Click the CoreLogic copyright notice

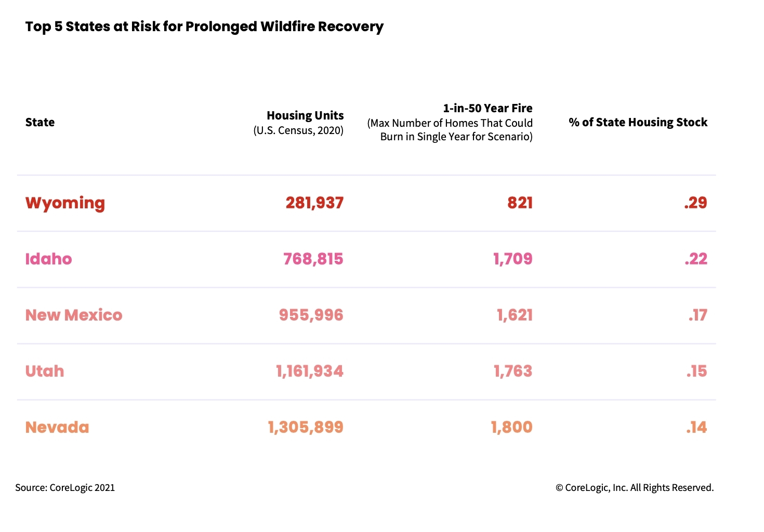pos(635,487)
